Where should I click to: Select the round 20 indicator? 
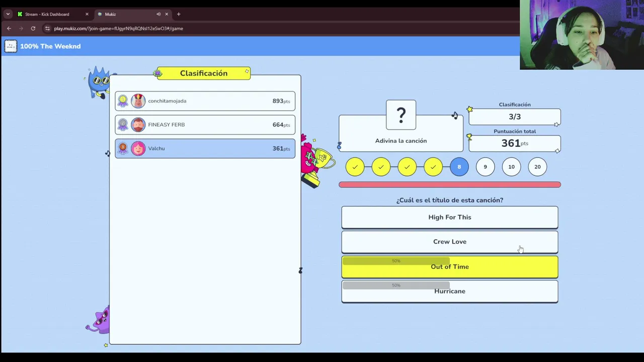coord(538,167)
